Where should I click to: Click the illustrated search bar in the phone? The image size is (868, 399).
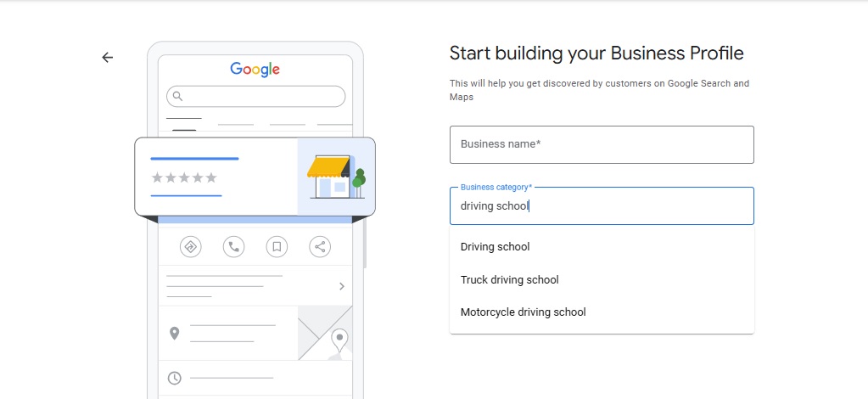pos(255,97)
